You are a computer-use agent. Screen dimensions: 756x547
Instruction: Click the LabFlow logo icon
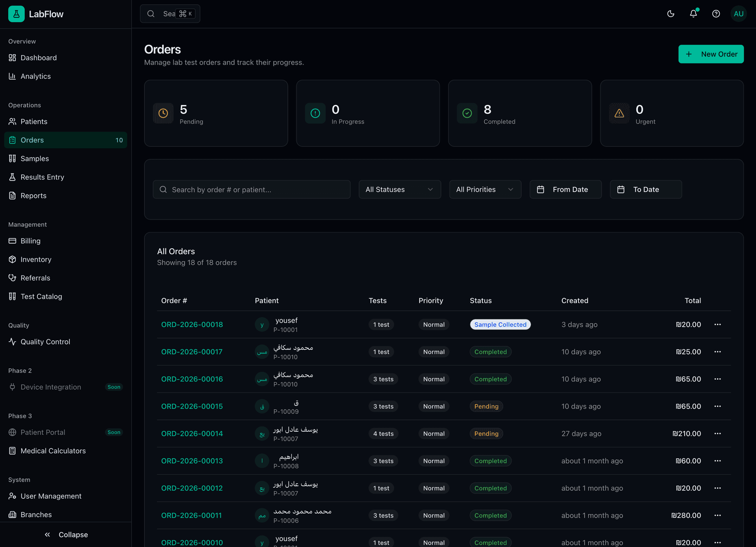pos(16,13)
